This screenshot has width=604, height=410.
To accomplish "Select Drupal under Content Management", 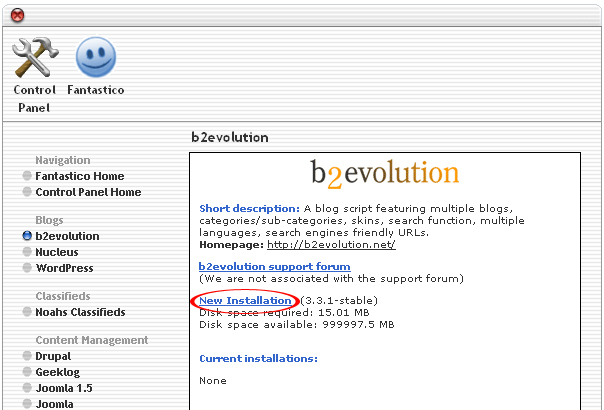I will point(54,356).
